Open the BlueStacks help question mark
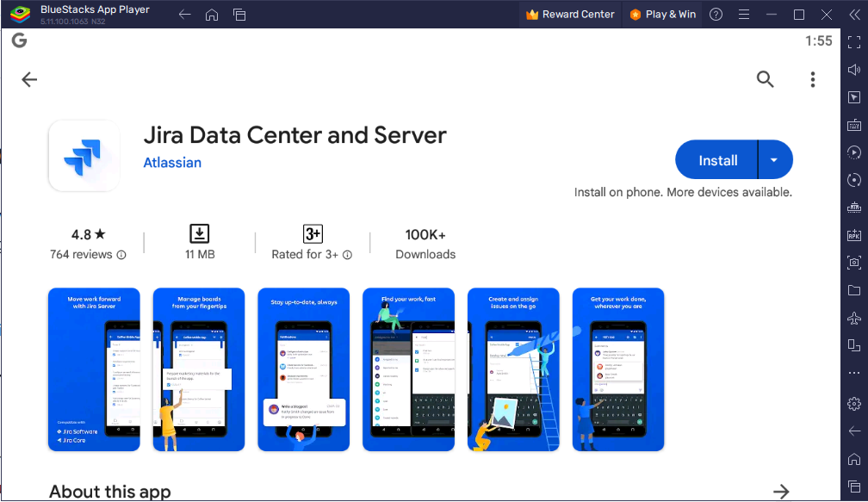Image resolution: width=868 pixels, height=502 pixels. pyautogui.click(x=716, y=15)
